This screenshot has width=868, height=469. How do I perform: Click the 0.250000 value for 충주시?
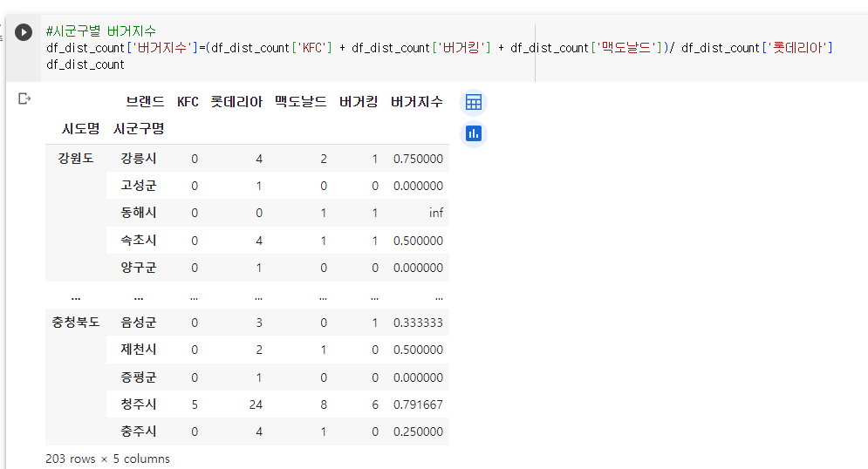pyautogui.click(x=419, y=432)
